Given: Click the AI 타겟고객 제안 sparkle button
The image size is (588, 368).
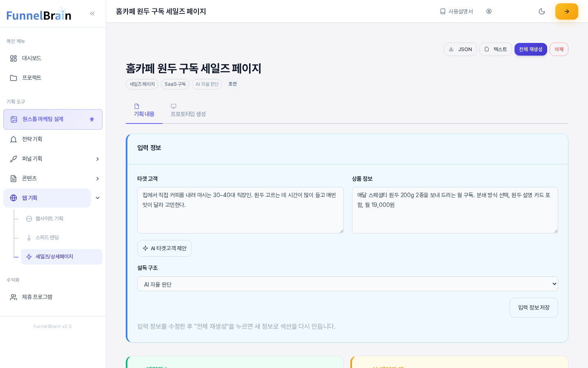Looking at the screenshot, I should coord(165,249).
